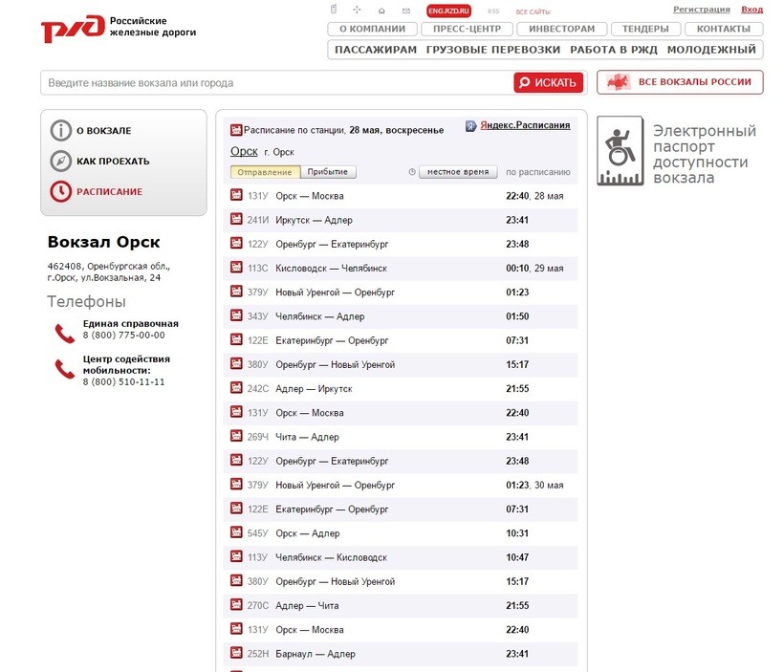Click the Вход login link
Screen dimensions: 784x672
coord(752,10)
